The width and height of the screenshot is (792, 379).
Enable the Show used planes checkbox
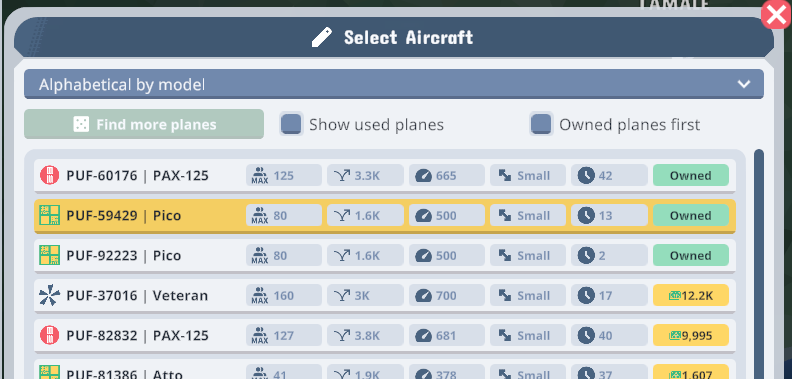291,124
